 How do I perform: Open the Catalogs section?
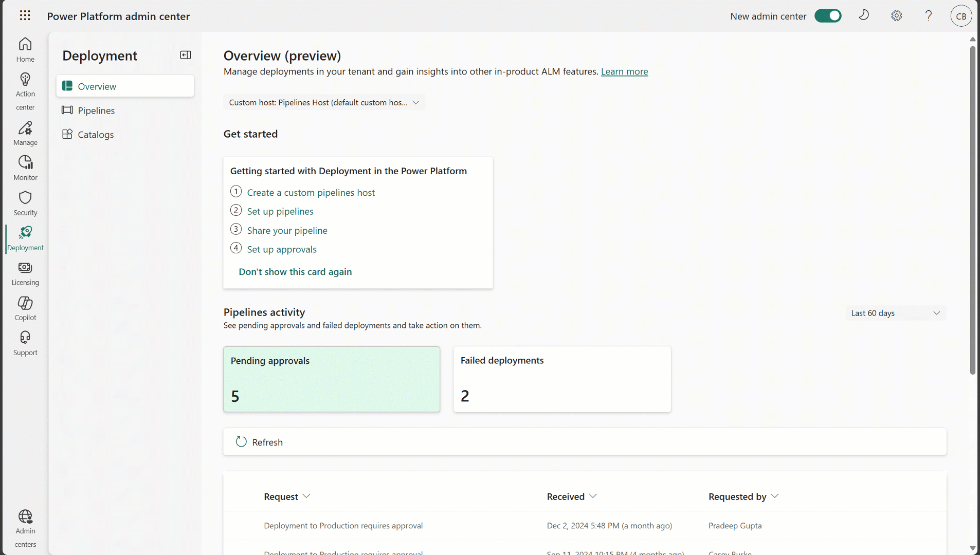[96, 134]
